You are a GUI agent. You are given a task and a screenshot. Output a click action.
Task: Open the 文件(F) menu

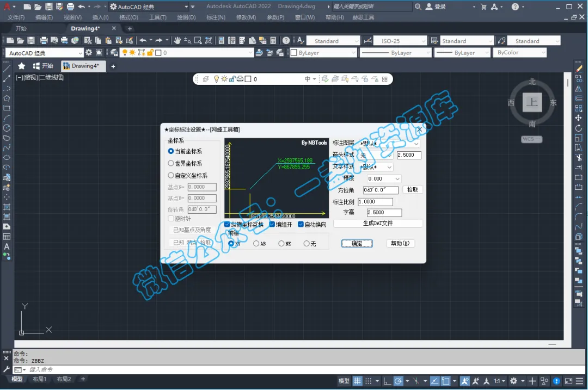[16, 17]
